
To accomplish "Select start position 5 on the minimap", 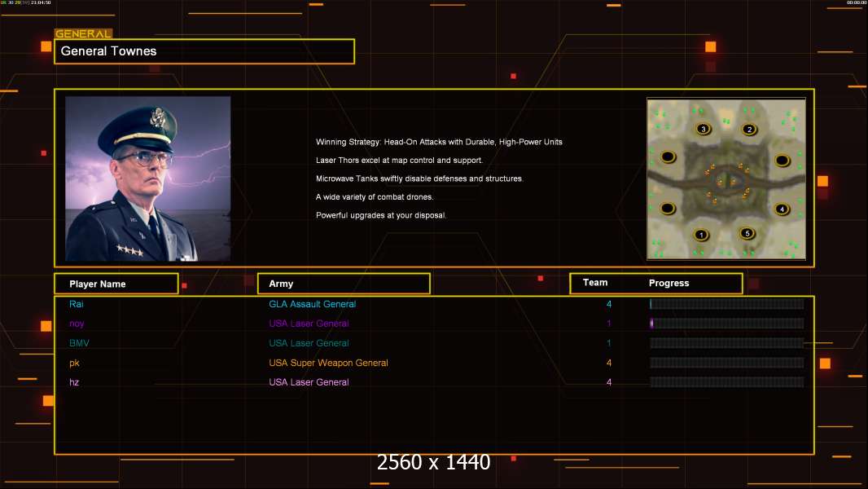I will [x=747, y=233].
